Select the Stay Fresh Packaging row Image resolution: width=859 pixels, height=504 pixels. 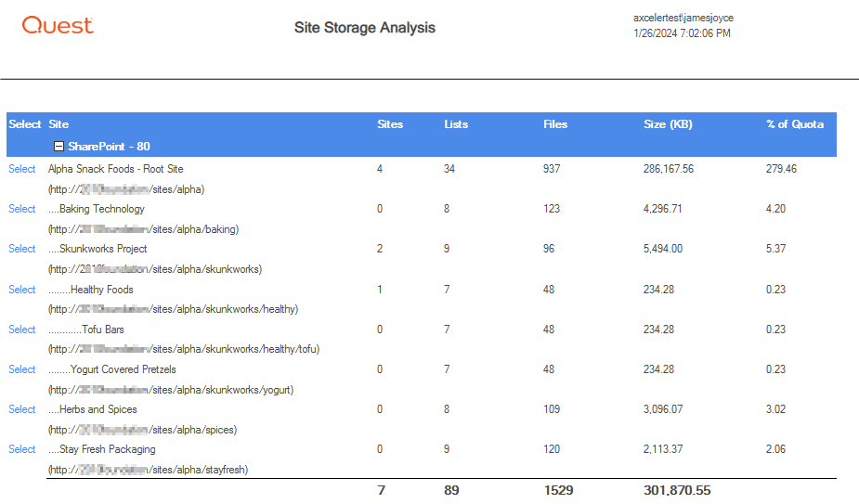(x=22, y=449)
